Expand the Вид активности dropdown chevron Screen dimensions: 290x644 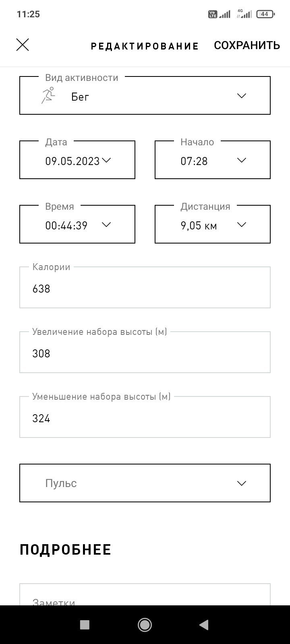pyautogui.click(x=242, y=96)
